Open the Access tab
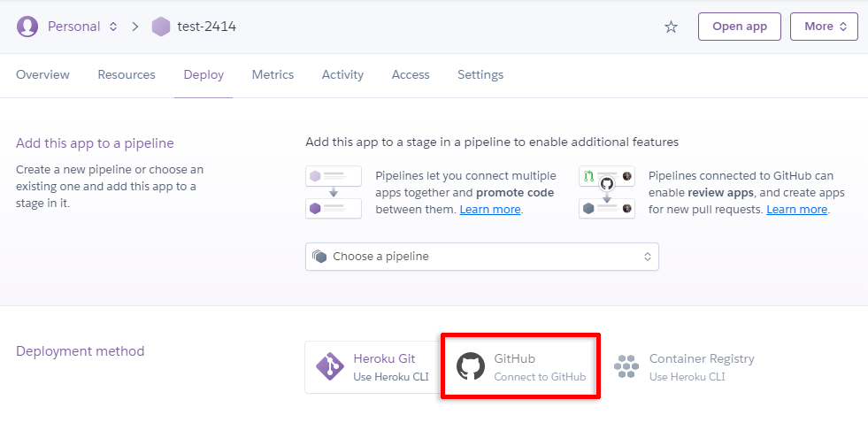This screenshot has height=423, width=868. [411, 74]
